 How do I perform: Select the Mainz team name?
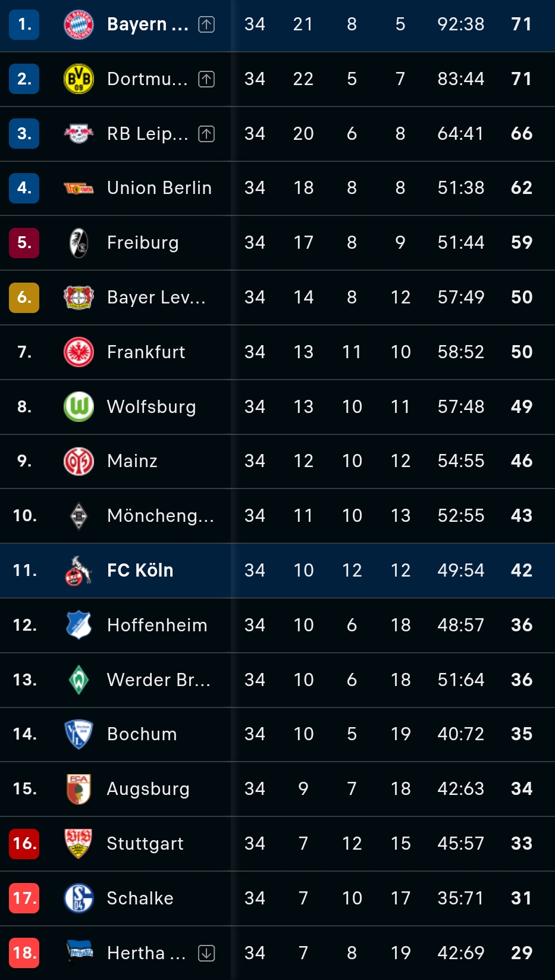pyautogui.click(x=132, y=461)
